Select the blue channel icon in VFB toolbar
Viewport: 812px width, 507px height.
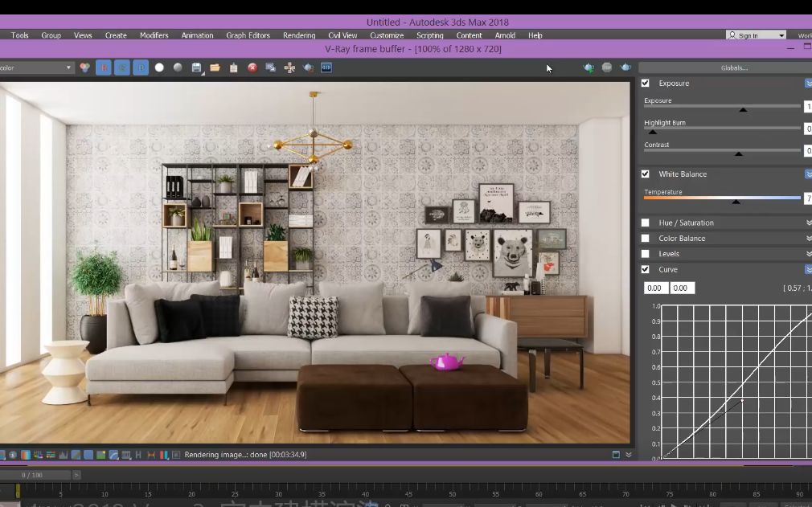(x=141, y=67)
